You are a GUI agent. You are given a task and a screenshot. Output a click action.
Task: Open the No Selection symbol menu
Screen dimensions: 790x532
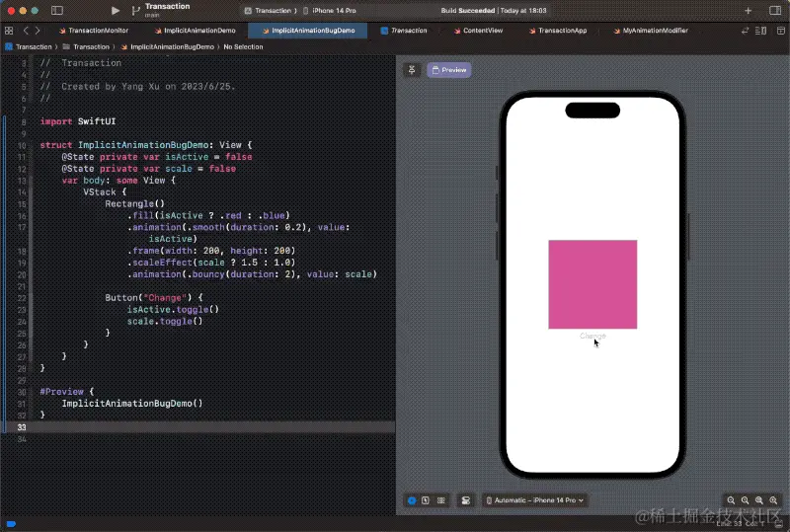(243, 46)
